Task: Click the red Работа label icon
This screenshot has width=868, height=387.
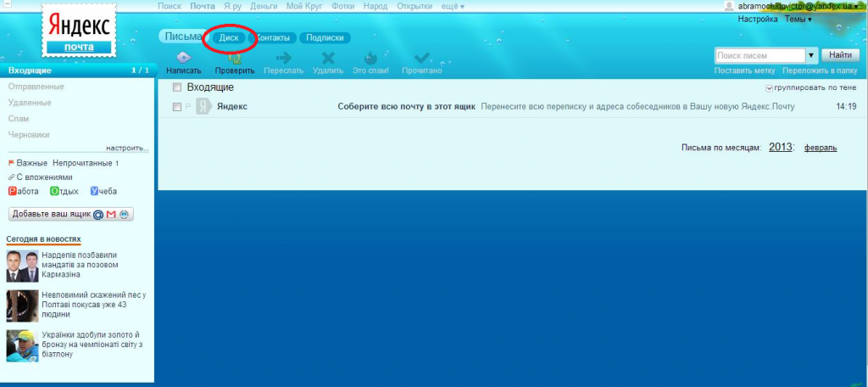Action: pyautogui.click(x=12, y=191)
